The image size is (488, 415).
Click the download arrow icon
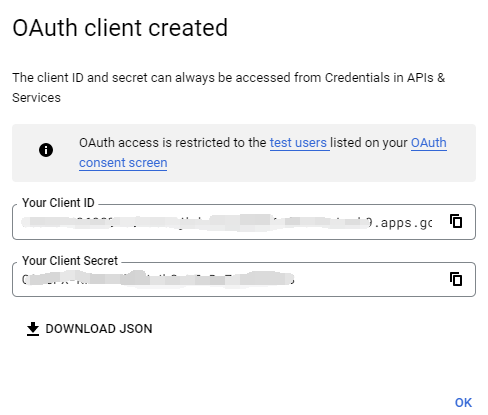[x=33, y=329]
